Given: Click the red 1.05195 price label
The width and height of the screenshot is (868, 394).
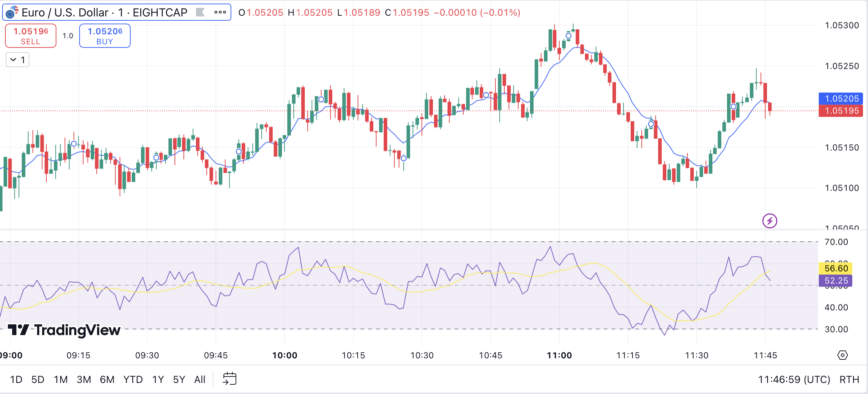Looking at the screenshot, I should coord(841,111).
